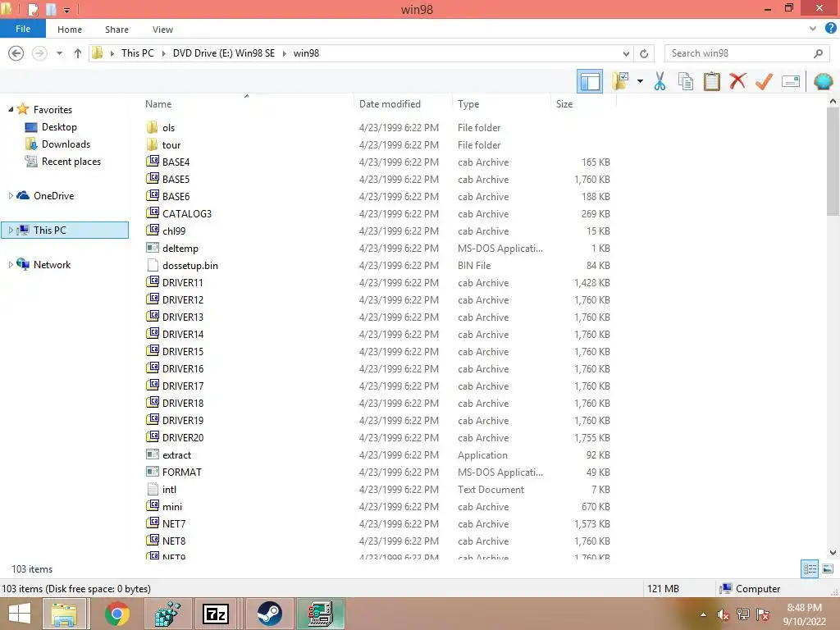Select Downloads in Favorites
This screenshot has height=630, width=840.
point(66,144)
